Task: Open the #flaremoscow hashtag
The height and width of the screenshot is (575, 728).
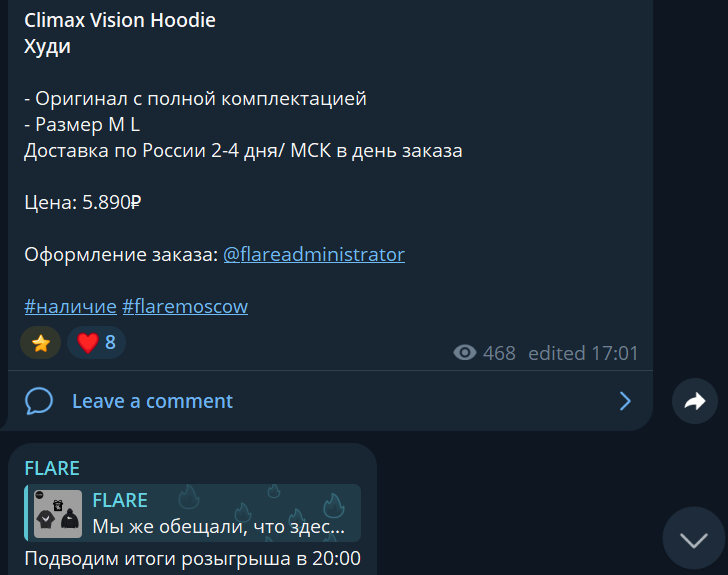Action: (185, 307)
